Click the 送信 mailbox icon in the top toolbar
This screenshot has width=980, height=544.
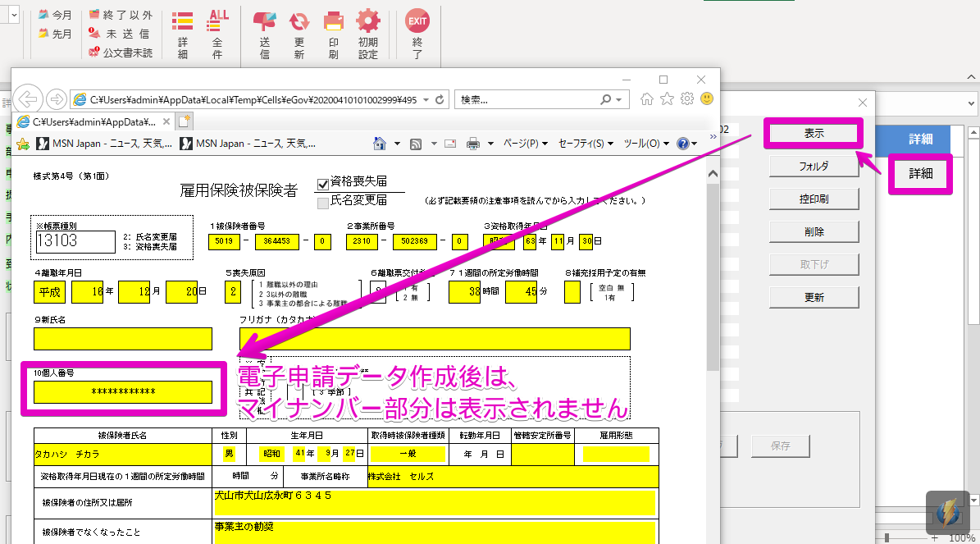click(264, 21)
